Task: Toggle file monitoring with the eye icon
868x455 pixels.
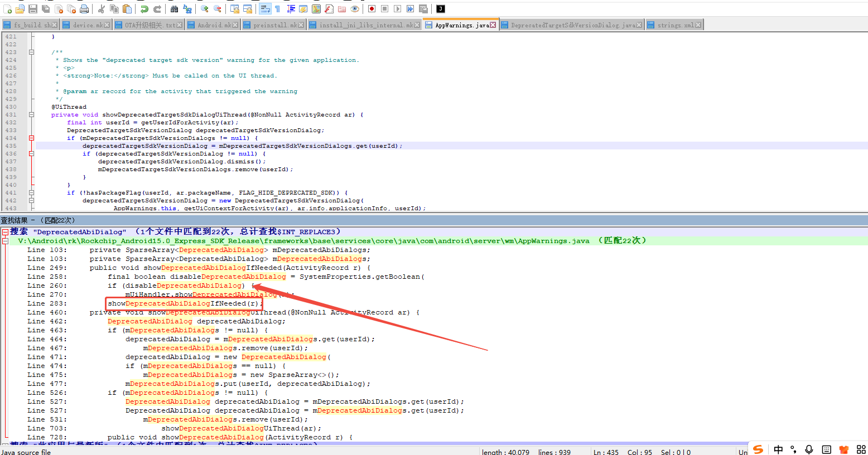Action: click(x=354, y=9)
